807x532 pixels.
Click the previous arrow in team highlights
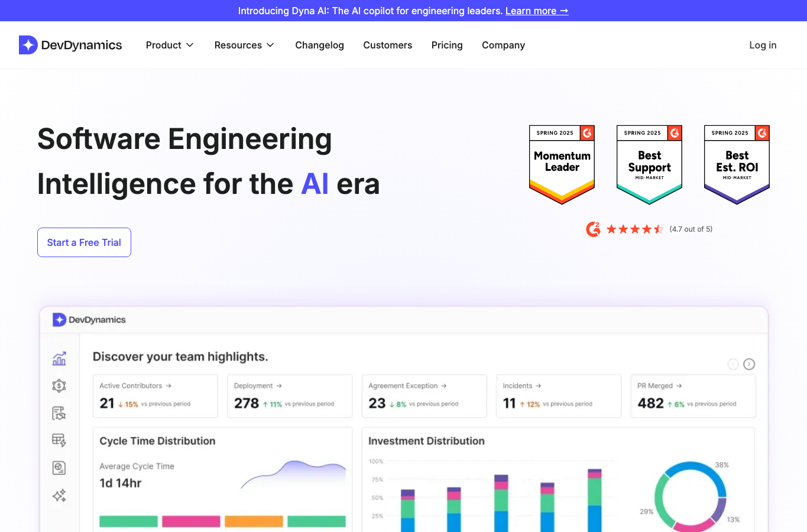[x=733, y=364]
